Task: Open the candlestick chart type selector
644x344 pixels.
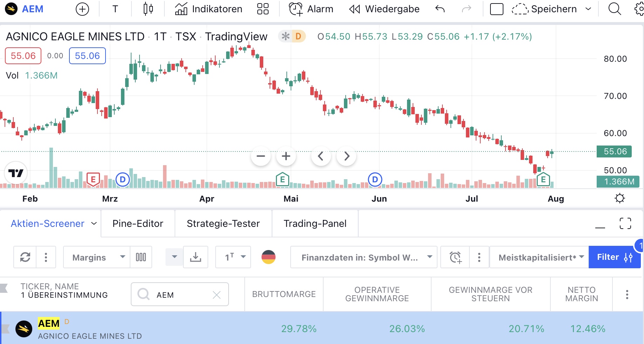Action: point(148,9)
